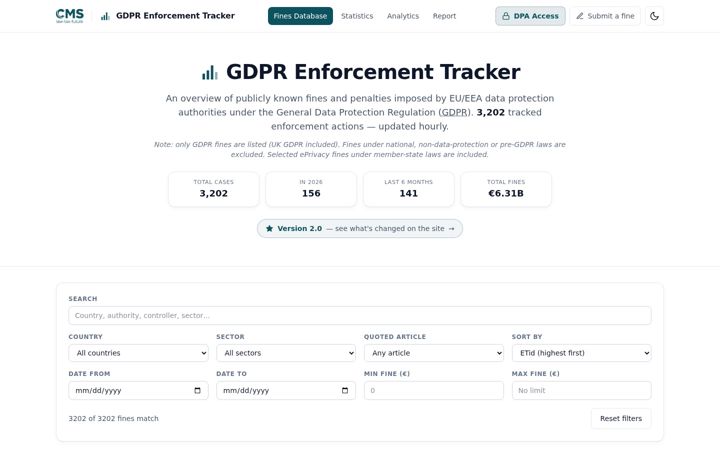Click the Reset filters button
The height and width of the screenshot is (450, 720).
coord(621,418)
